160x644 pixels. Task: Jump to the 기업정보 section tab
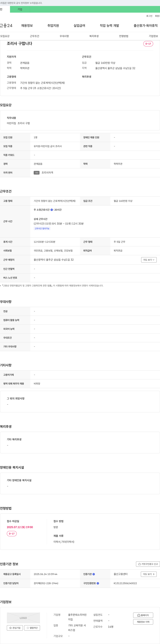153,36
